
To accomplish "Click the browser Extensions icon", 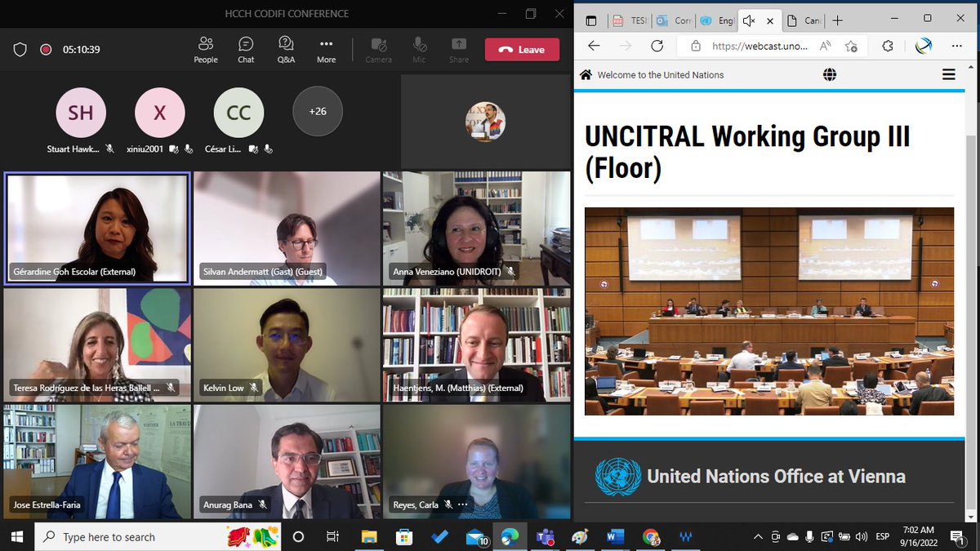I will (x=885, y=47).
